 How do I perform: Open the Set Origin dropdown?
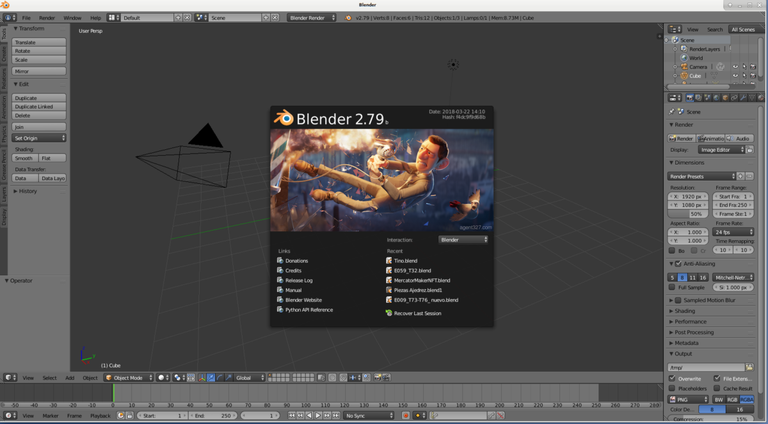(x=39, y=138)
